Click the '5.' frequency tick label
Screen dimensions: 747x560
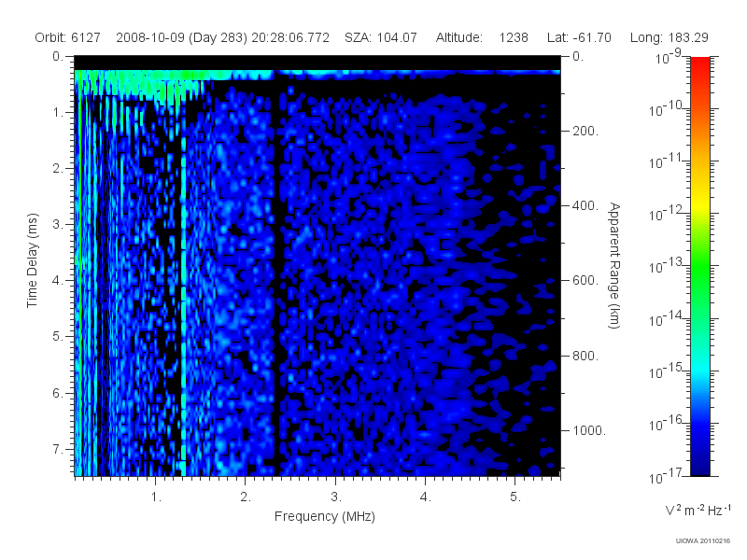pyautogui.click(x=515, y=497)
